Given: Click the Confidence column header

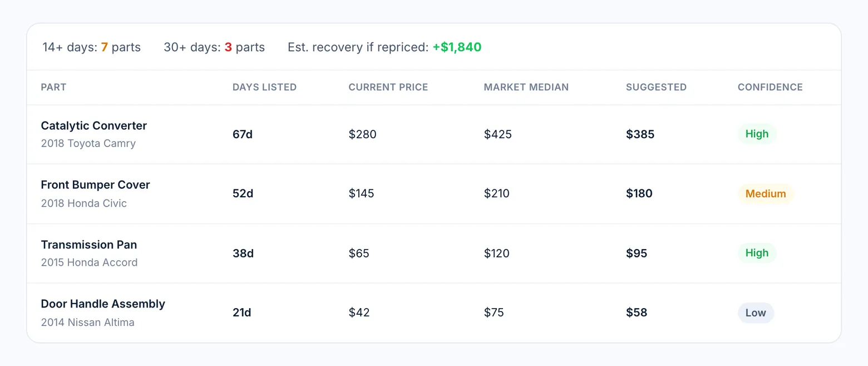Looking at the screenshot, I should (x=770, y=87).
